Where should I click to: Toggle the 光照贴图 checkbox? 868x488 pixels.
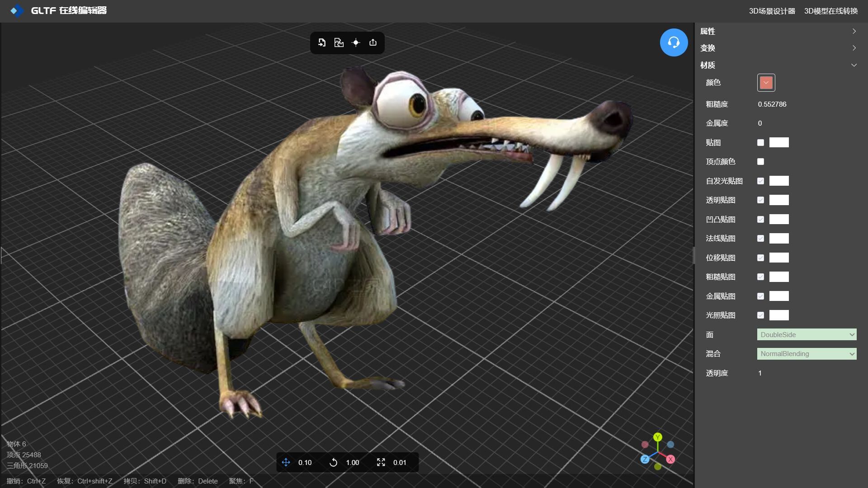760,315
